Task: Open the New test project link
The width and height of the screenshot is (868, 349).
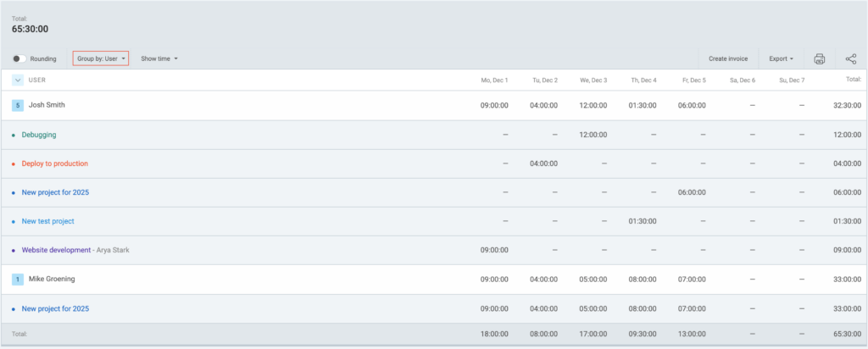Action: (48, 221)
